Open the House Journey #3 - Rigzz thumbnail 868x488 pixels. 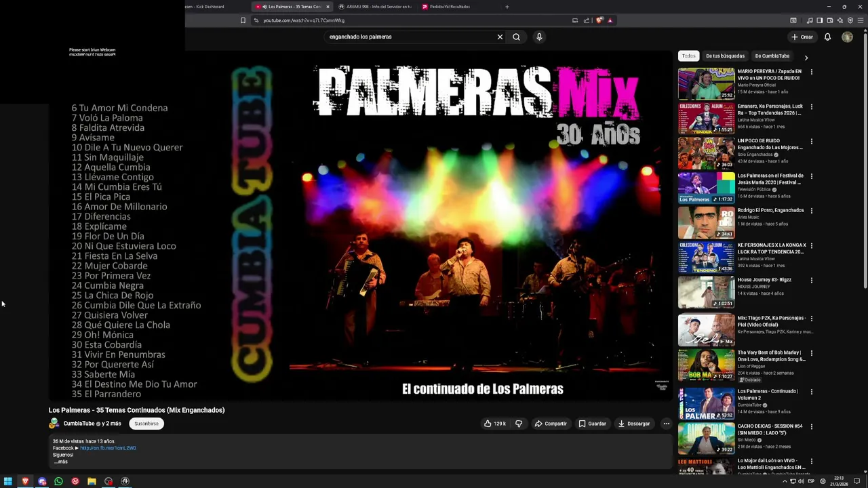tap(706, 292)
